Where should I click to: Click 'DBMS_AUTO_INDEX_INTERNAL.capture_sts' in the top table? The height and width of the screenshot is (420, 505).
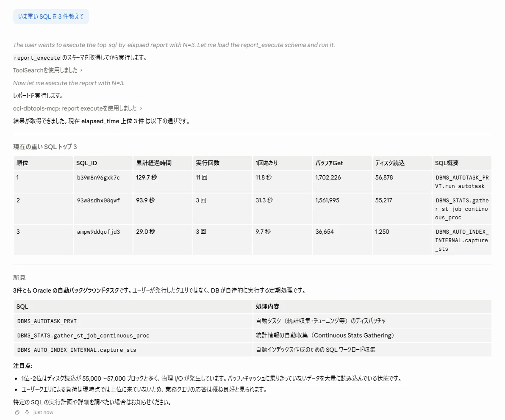click(462, 240)
